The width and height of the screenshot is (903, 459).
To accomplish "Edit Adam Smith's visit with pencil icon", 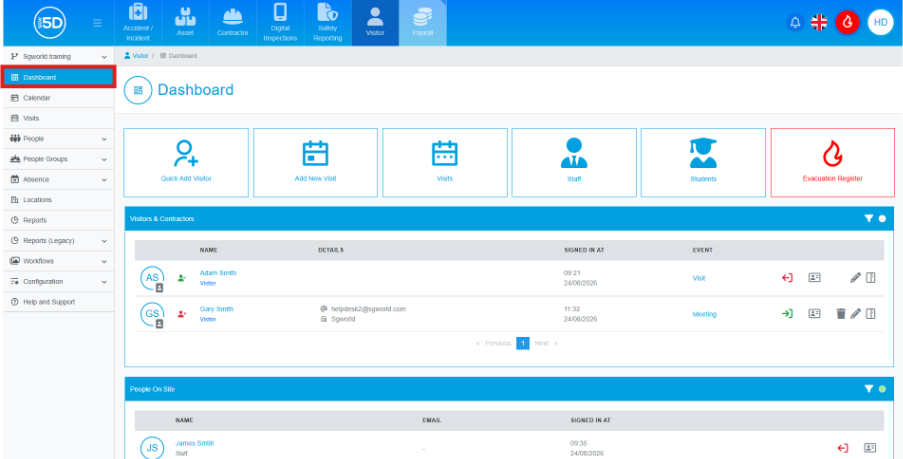I will coord(856,278).
